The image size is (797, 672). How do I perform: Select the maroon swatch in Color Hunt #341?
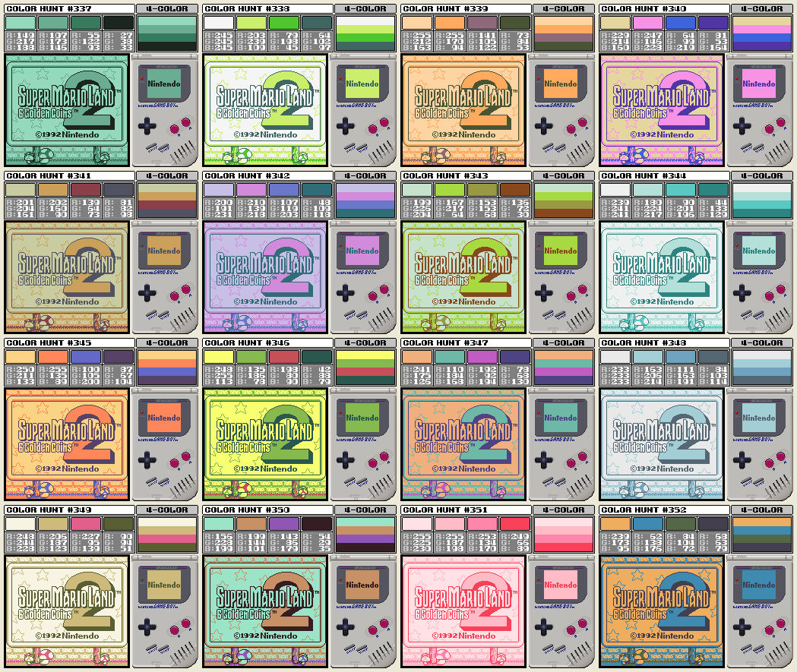click(x=85, y=190)
